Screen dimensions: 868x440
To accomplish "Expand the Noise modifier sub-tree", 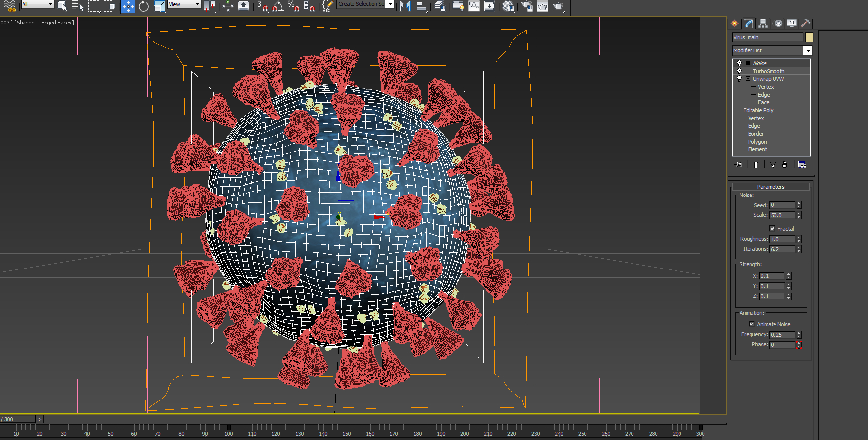I will [748, 63].
